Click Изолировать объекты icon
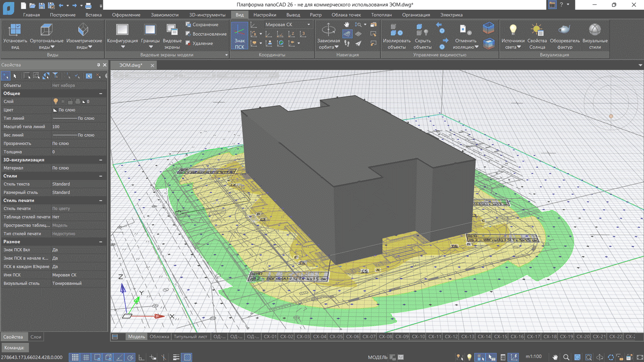644x362 pixels. point(396,30)
